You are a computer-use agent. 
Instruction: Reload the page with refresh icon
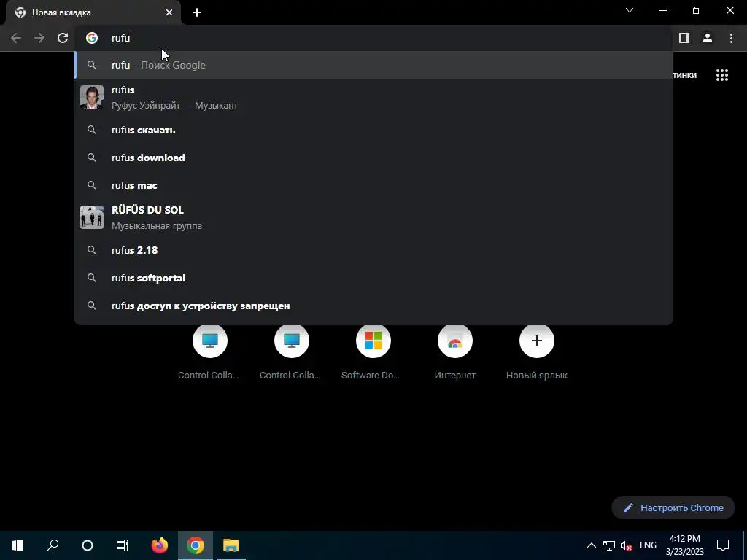click(x=63, y=38)
